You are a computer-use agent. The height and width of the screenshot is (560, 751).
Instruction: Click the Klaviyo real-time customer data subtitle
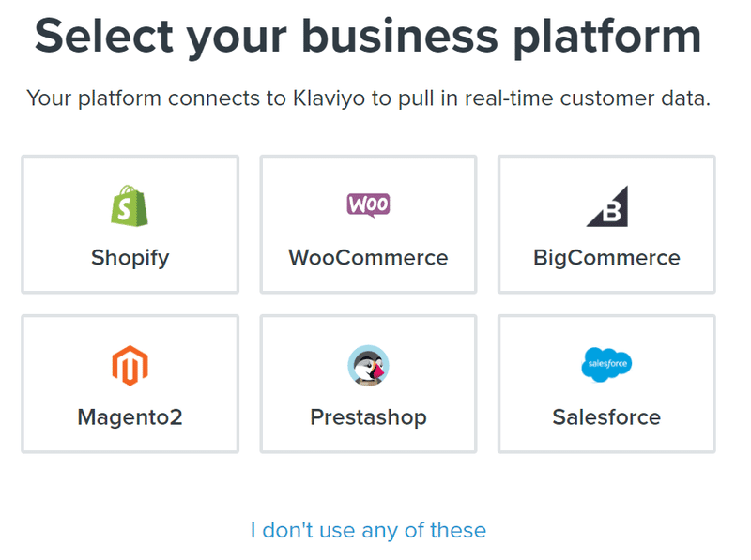[x=368, y=98]
